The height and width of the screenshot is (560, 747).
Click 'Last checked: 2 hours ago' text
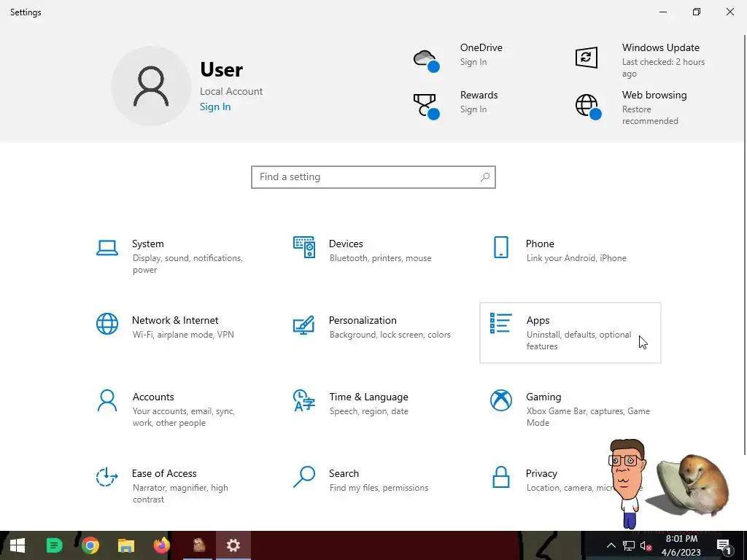663,68
